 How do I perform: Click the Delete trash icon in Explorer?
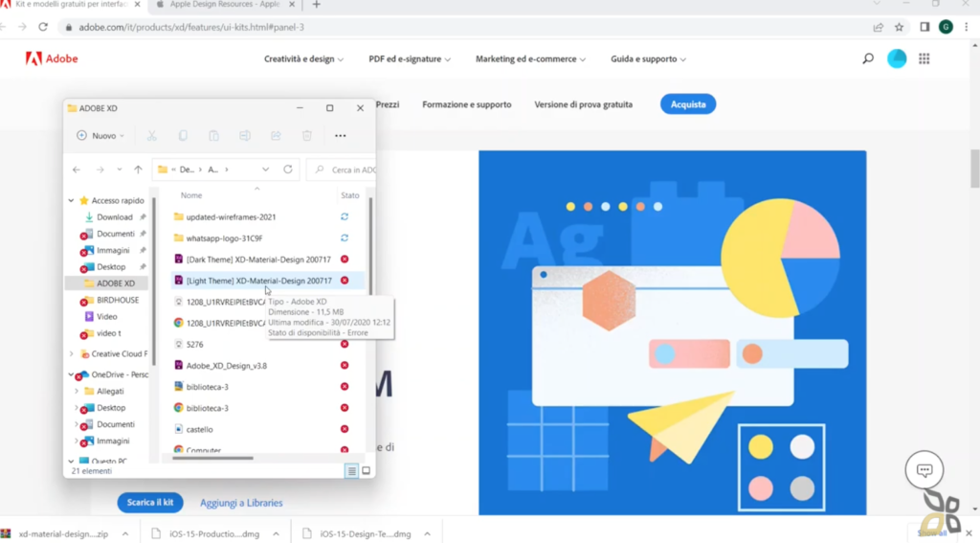[307, 136]
